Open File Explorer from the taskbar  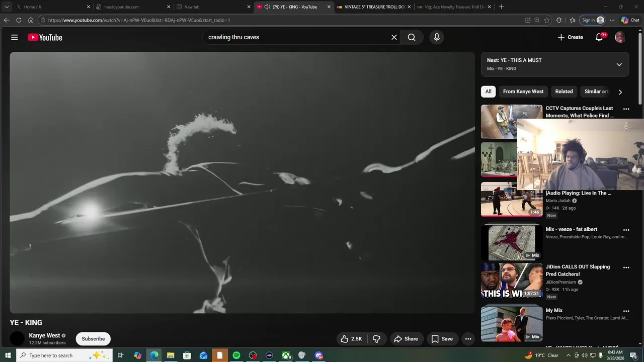(x=171, y=355)
